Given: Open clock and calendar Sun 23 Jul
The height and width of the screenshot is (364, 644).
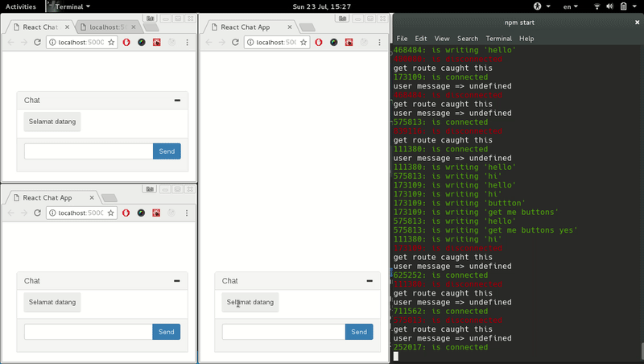Looking at the screenshot, I should click(321, 6).
